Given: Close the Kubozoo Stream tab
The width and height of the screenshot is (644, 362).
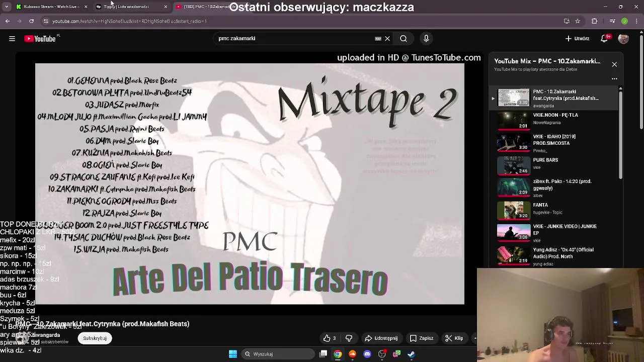Looking at the screenshot, I should pyautogui.click(x=86, y=7).
